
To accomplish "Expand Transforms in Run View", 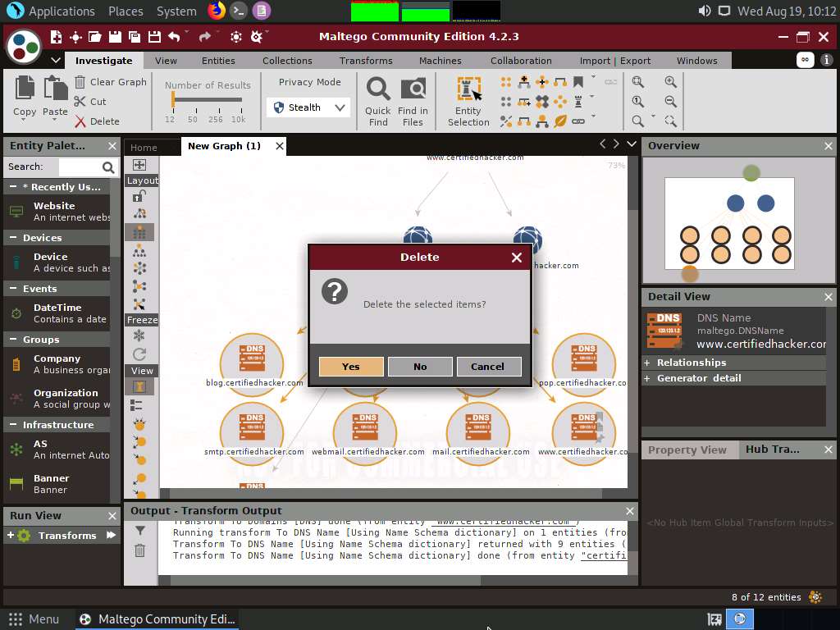I will [10, 535].
